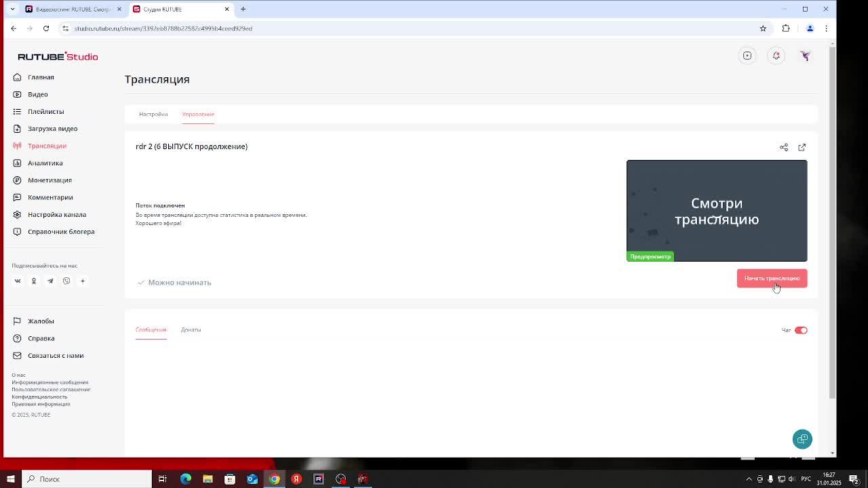Viewport: 868px width, 488px height.
Task: Open browser extensions puzzle icon
Action: tap(786, 28)
